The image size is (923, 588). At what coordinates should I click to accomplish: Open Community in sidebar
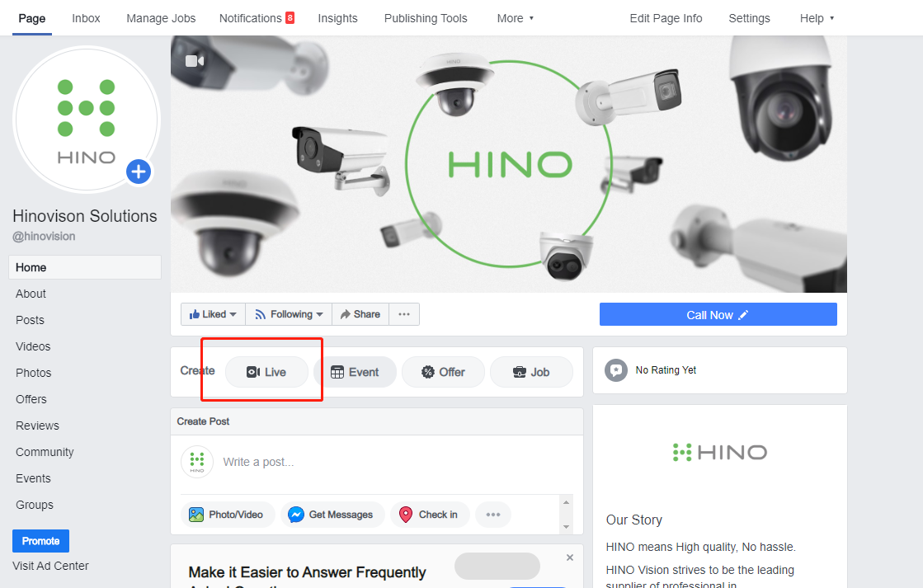[x=45, y=452]
